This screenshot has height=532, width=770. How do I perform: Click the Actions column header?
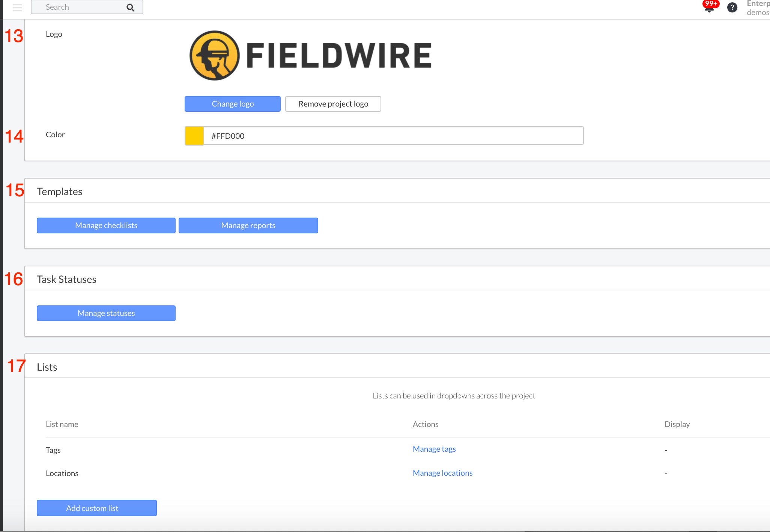[426, 424]
